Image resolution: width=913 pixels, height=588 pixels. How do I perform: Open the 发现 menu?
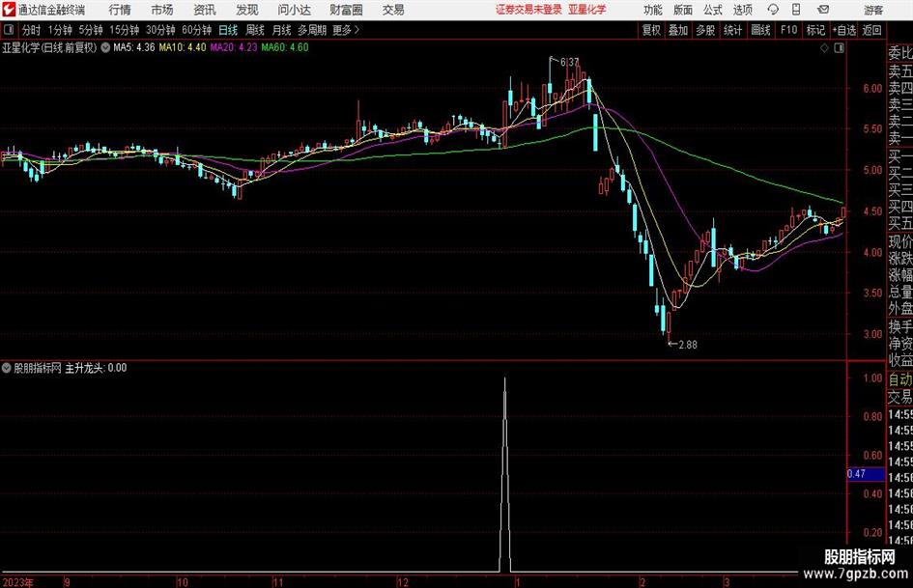[247, 10]
